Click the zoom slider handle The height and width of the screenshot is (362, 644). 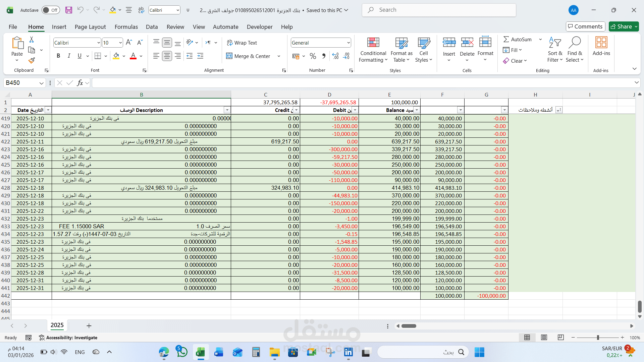[x=598, y=338]
